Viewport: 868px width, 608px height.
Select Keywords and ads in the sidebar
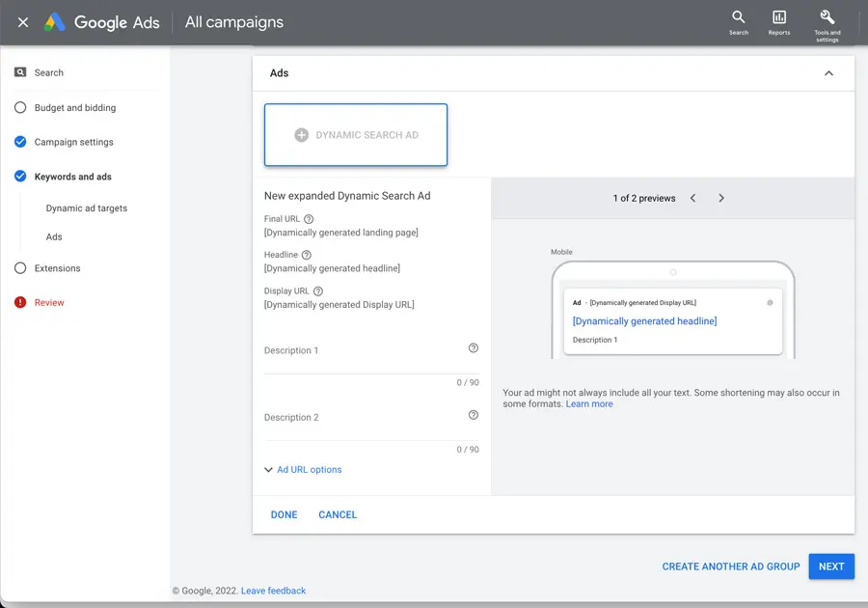tap(73, 177)
